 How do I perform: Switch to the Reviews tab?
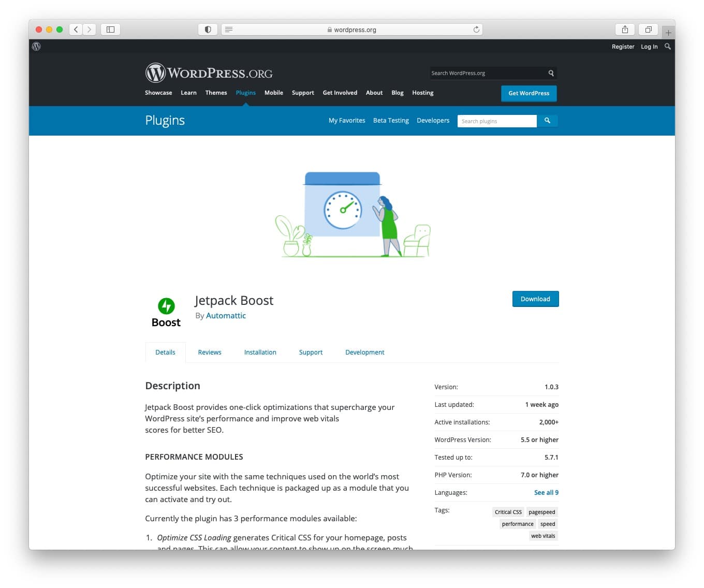[x=210, y=352]
